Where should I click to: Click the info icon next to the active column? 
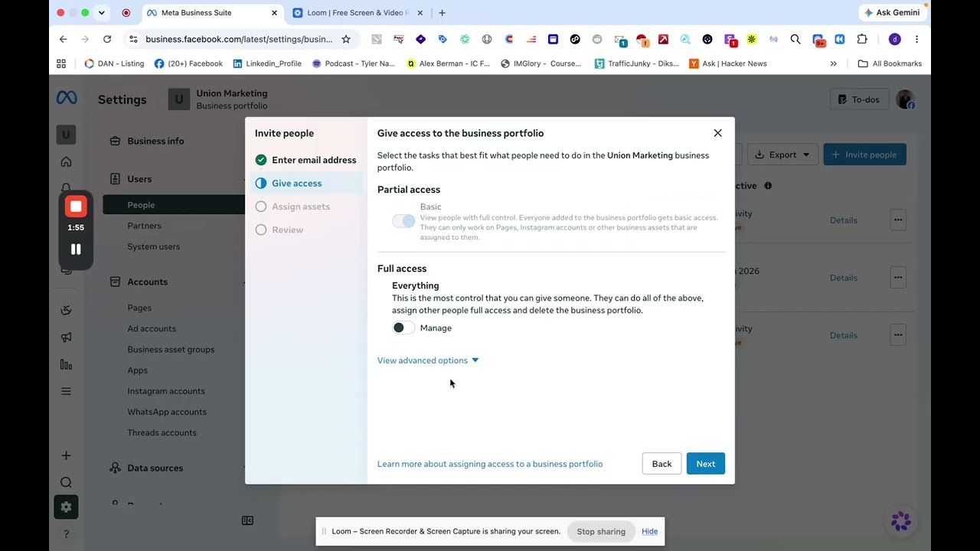[x=768, y=185]
